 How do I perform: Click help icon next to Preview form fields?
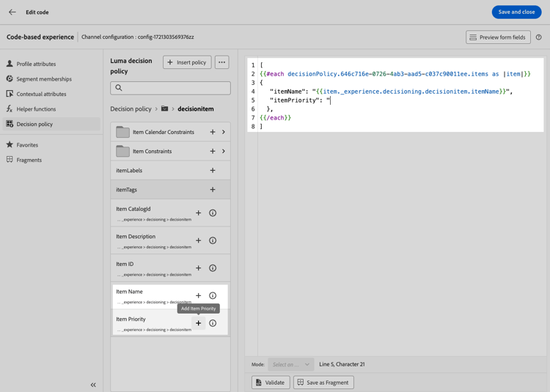(x=538, y=37)
